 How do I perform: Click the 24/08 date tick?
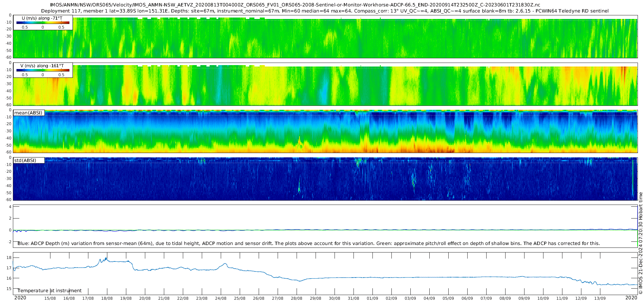[220, 298]
